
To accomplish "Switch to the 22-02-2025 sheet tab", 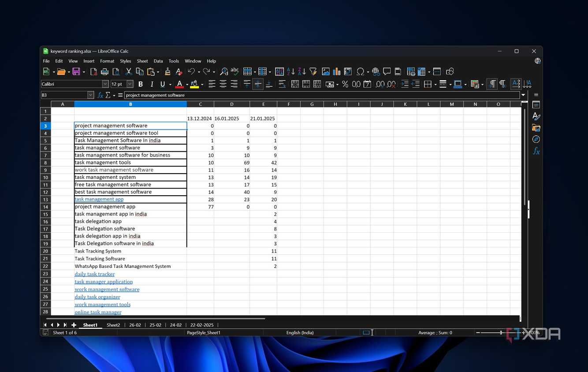I will tap(202, 325).
